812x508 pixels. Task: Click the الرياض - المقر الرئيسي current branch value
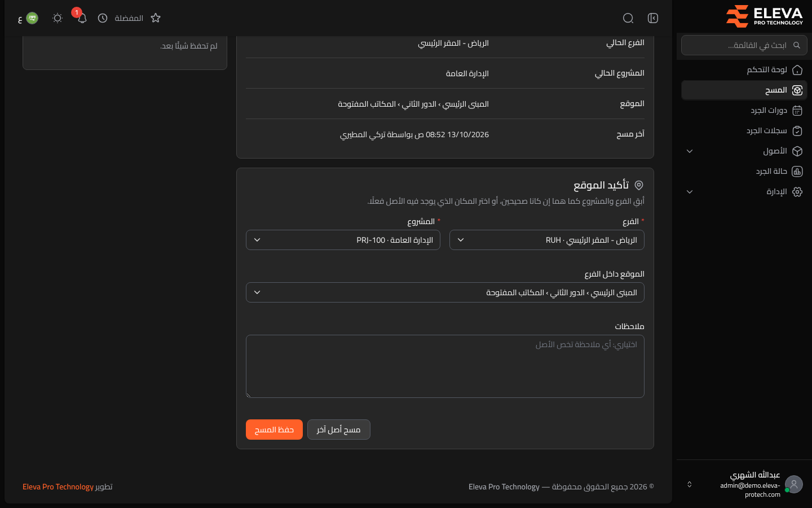[x=453, y=43]
